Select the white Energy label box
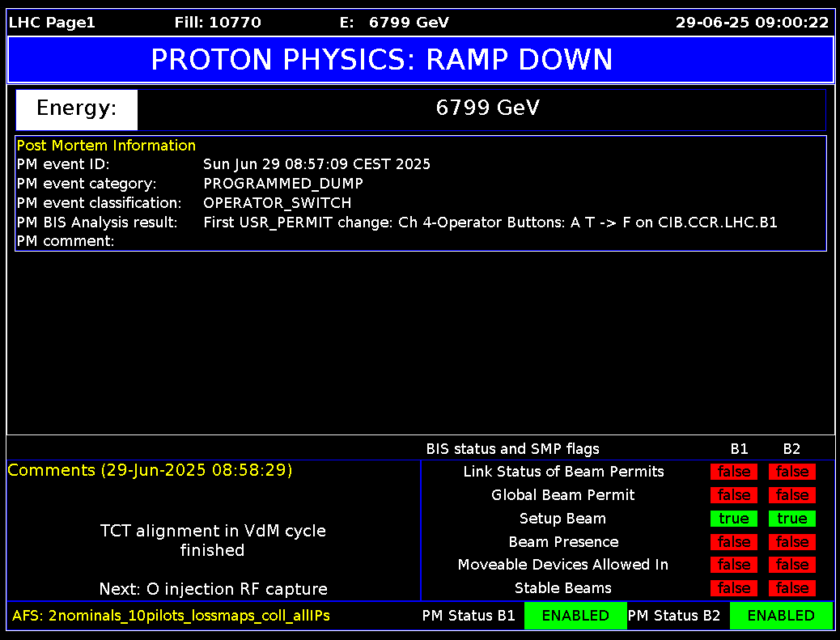The width and height of the screenshot is (840, 640). (x=77, y=109)
